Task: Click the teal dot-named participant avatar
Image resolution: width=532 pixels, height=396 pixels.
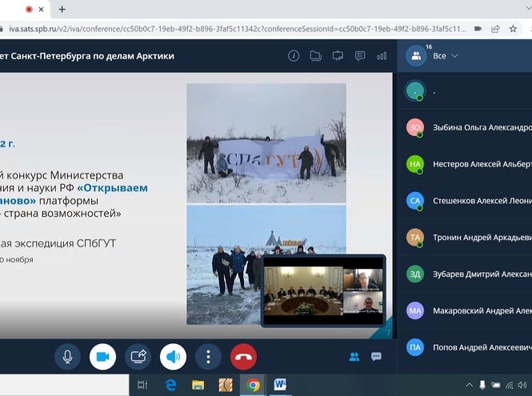Action: coord(415,90)
